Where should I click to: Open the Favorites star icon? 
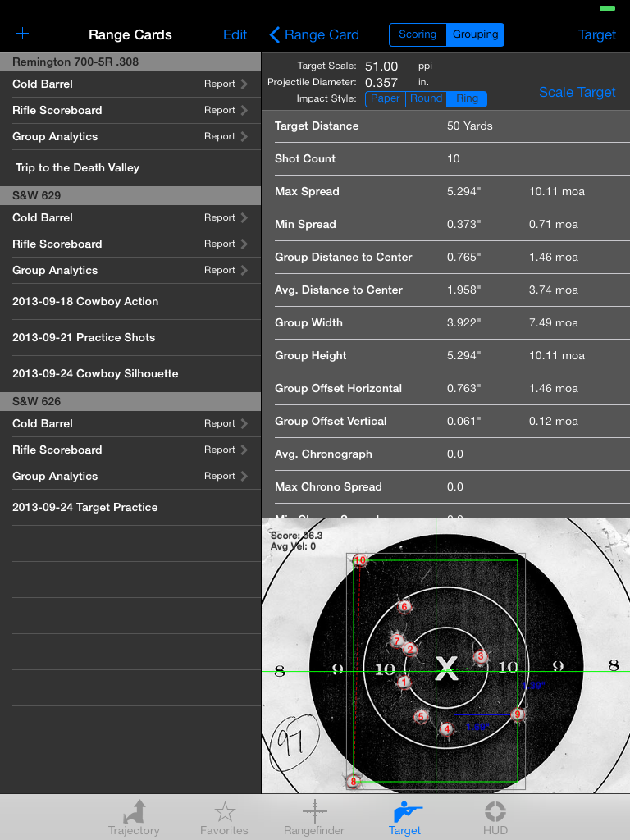pyautogui.click(x=224, y=812)
